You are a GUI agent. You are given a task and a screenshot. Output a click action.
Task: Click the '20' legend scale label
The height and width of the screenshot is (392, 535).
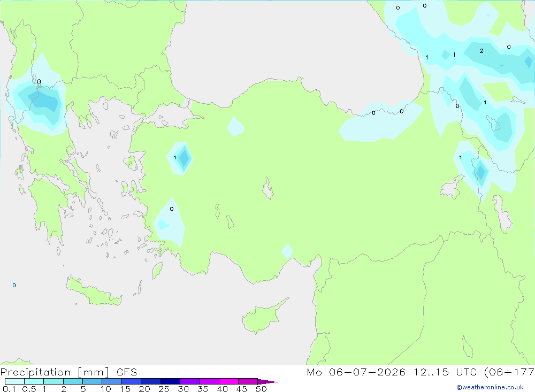(144, 389)
